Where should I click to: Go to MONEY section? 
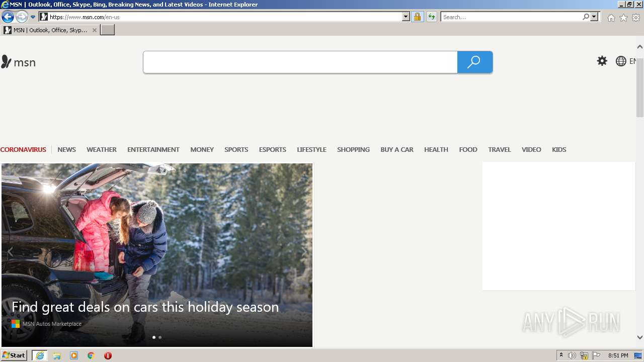[x=202, y=149]
